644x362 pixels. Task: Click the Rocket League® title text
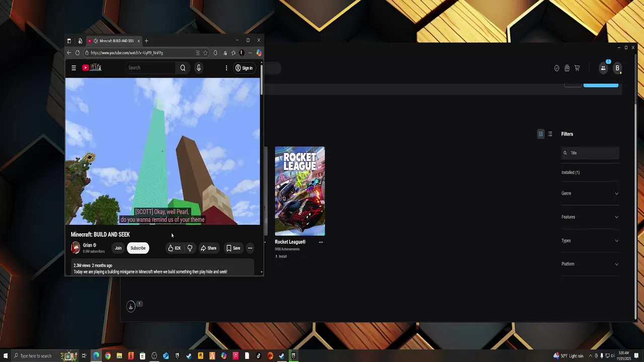click(290, 242)
